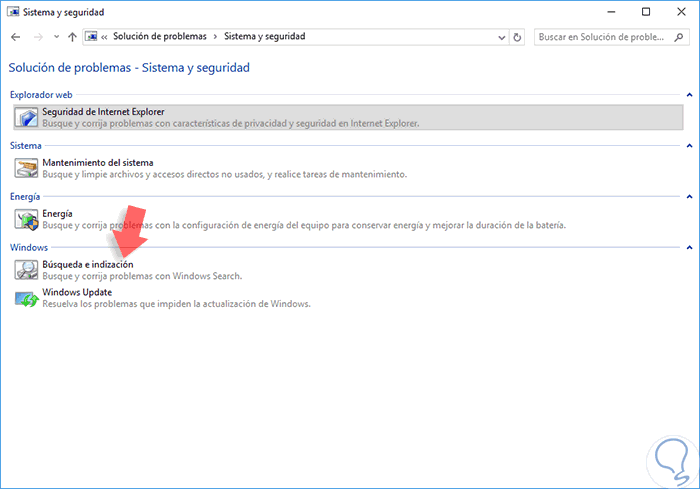Go up one level with up arrow
The image size is (700, 489).
tap(72, 37)
